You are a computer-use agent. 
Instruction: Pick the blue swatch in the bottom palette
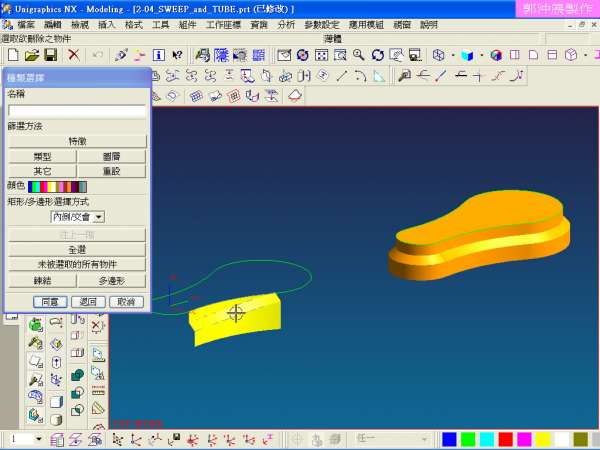coord(449,439)
